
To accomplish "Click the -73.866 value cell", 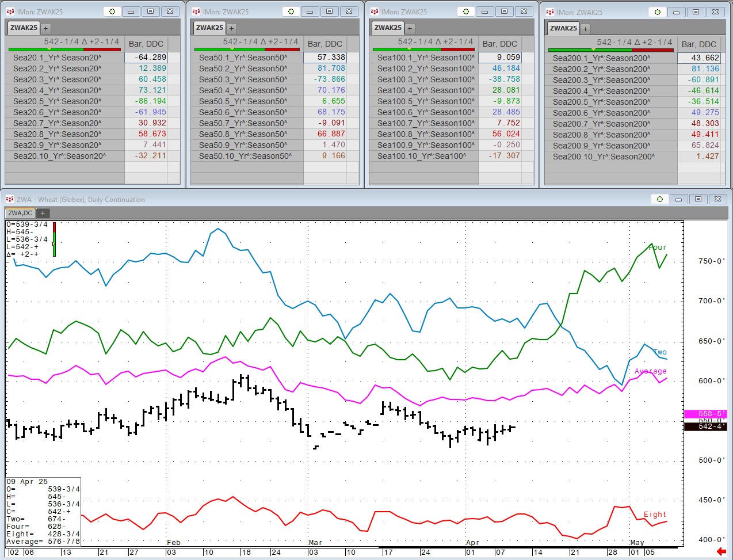I will point(325,79).
